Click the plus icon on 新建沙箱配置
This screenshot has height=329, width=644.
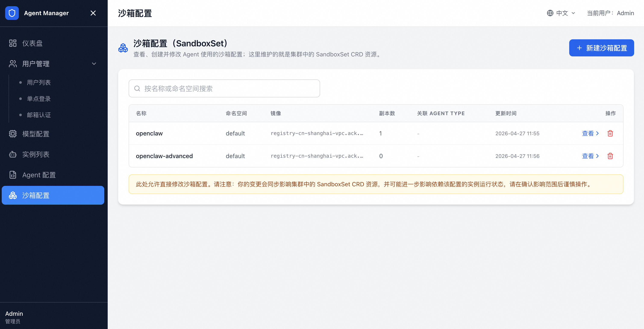pos(579,48)
